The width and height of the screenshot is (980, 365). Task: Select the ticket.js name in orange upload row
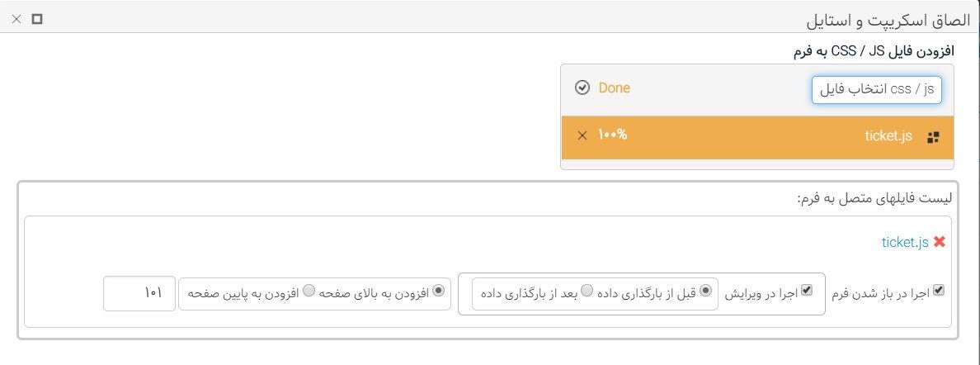coord(888,136)
